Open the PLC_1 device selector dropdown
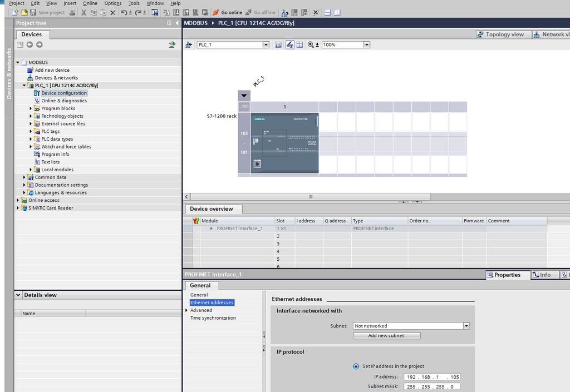 coord(266,44)
